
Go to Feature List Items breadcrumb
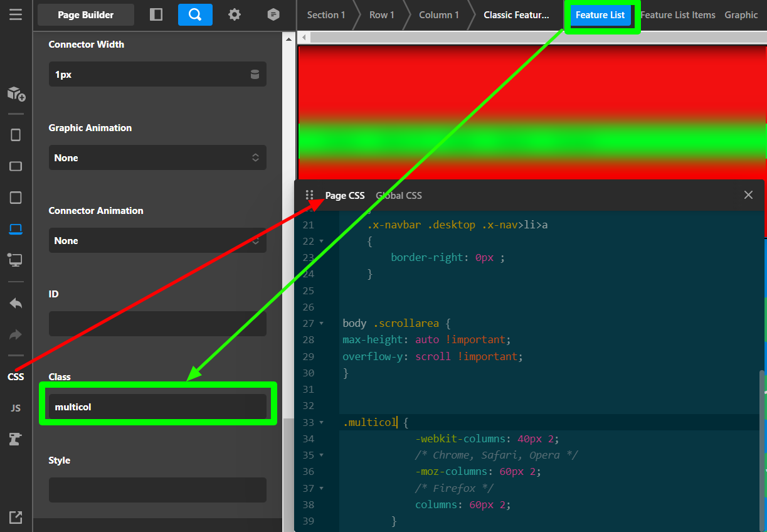(x=678, y=15)
